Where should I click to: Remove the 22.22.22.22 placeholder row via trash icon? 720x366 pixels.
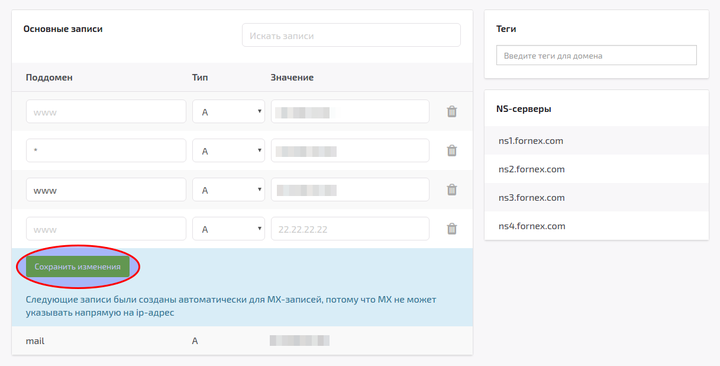(x=452, y=228)
